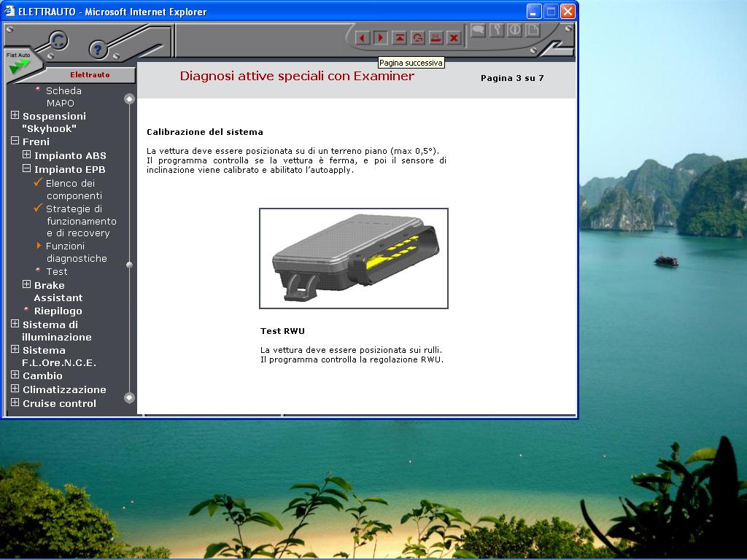Click the headphones audio button
Viewport: 747px width, 560px height.
click(58, 41)
